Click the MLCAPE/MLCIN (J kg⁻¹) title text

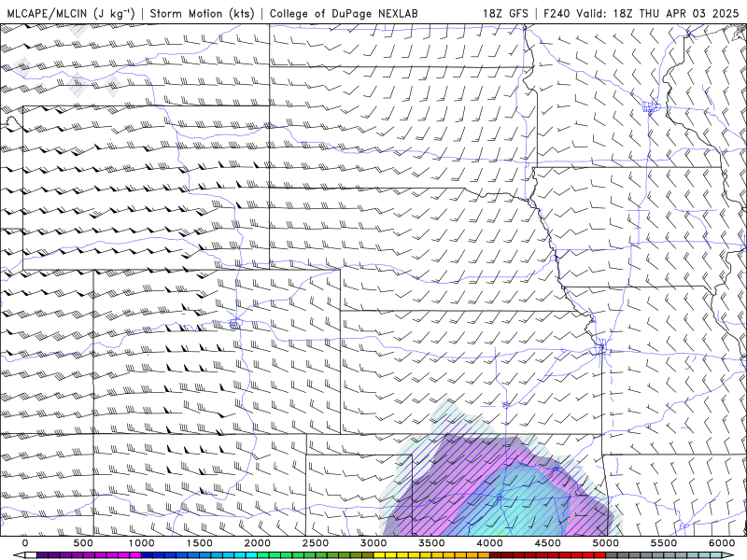[x=72, y=13]
